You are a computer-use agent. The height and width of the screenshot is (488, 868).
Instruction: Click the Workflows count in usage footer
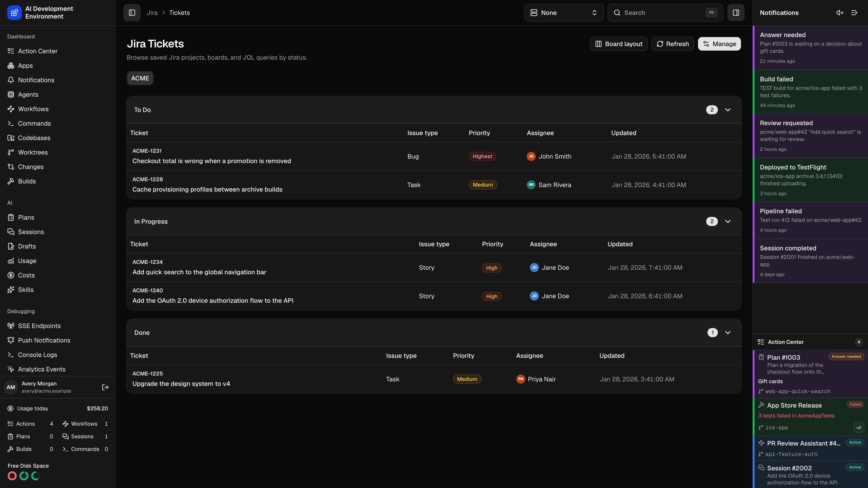click(85, 424)
